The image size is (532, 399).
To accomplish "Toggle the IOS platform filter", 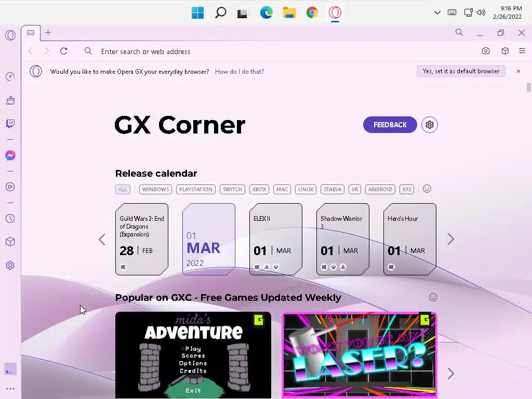I will pyautogui.click(x=407, y=189).
